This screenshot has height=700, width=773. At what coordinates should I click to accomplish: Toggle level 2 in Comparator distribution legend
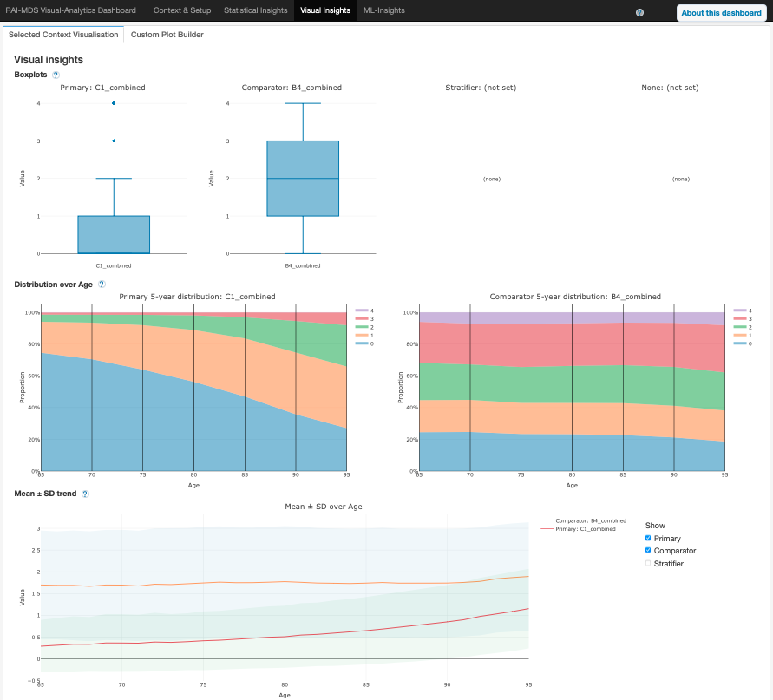(743, 327)
